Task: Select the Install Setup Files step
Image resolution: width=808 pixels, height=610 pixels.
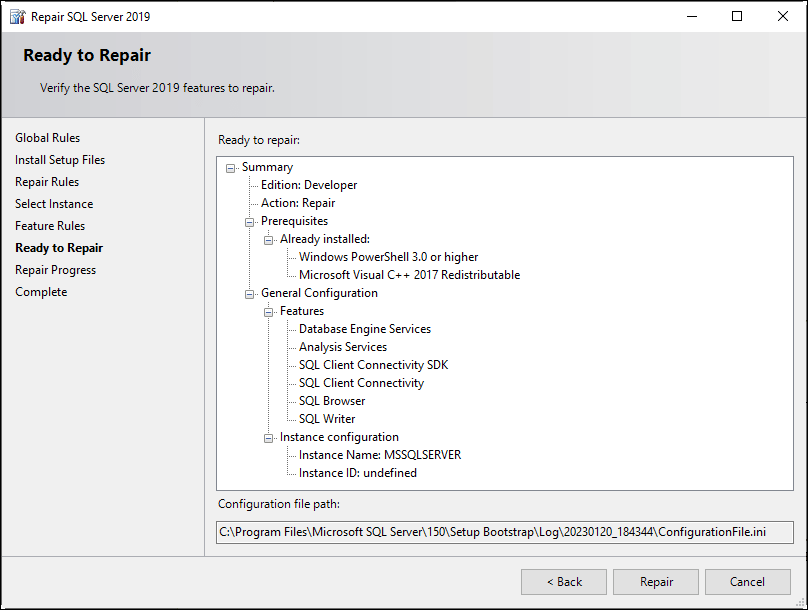Action: (59, 159)
